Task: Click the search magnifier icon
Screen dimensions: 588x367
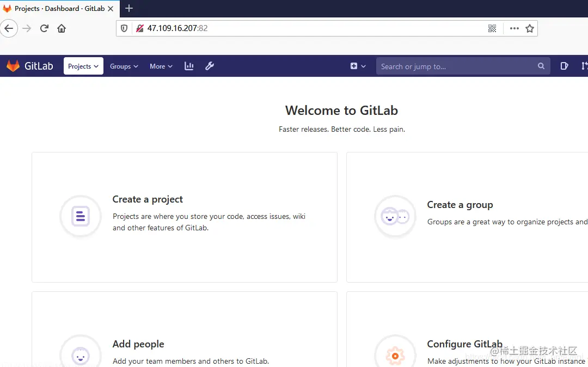Action: [541, 66]
